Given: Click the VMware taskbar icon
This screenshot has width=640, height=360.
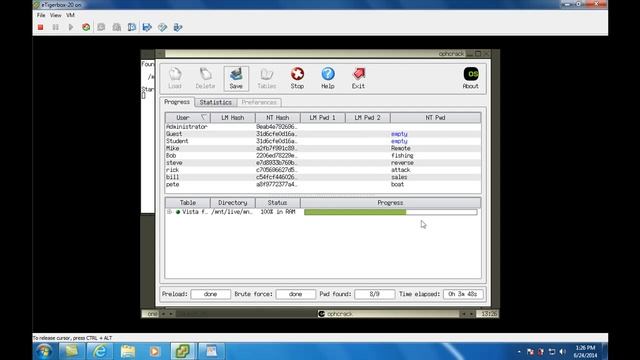Looking at the screenshot, I should pos(182,351).
